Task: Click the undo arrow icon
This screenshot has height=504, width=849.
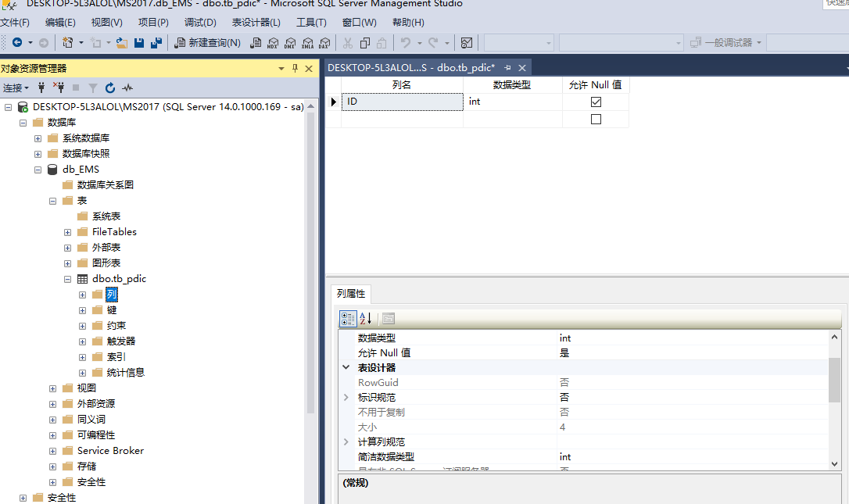Action: [405, 42]
